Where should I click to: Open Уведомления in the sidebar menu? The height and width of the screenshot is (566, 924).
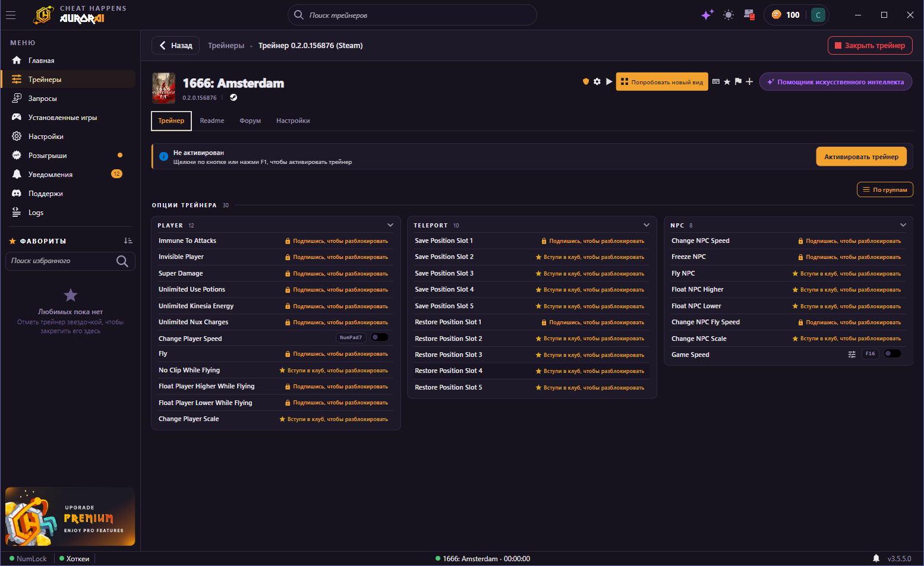click(68, 175)
